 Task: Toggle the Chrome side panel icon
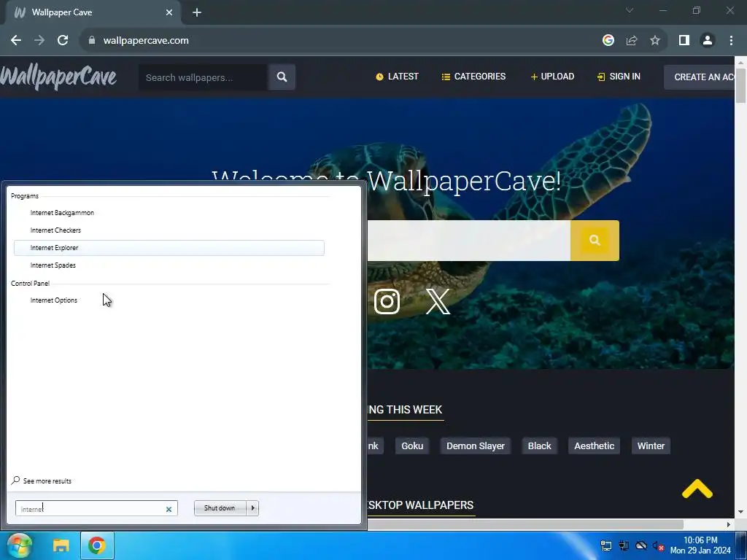684,41
